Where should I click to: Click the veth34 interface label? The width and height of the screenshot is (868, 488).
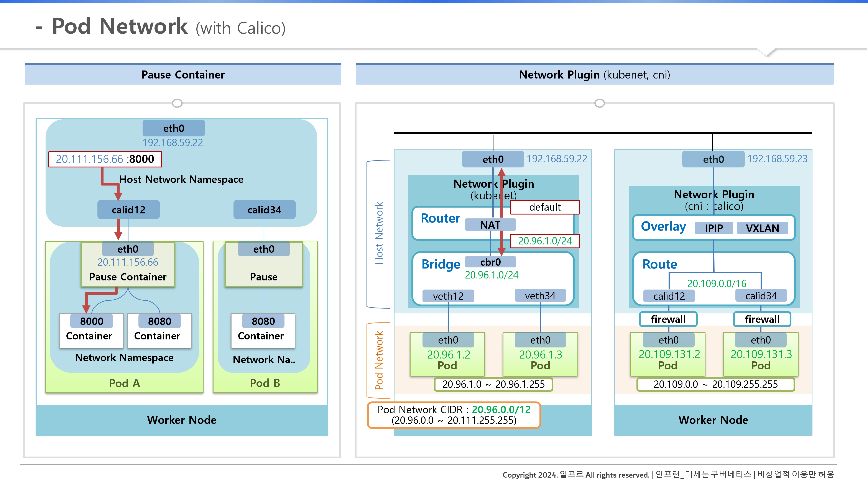coord(540,296)
